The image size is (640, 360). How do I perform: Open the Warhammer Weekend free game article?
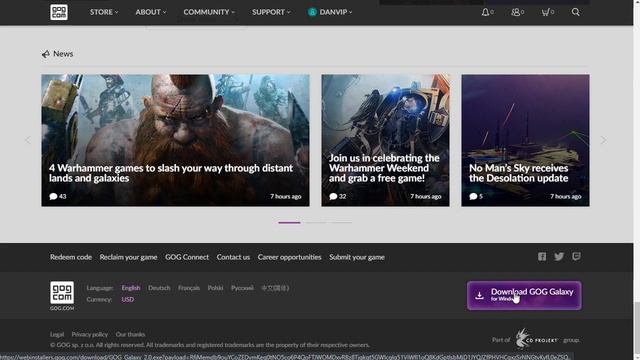[385, 140]
